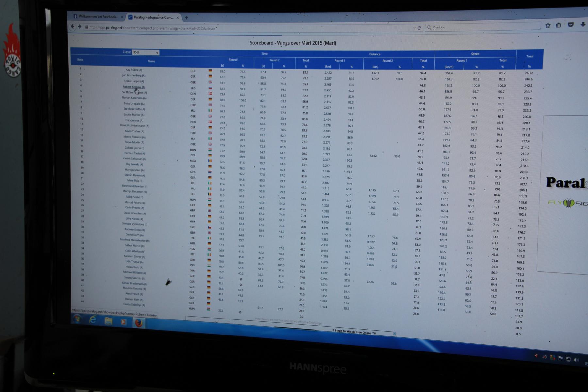This screenshot has height=392, width=588.
Task: Click the address bar URL field
Action: (x=229, y=28)
